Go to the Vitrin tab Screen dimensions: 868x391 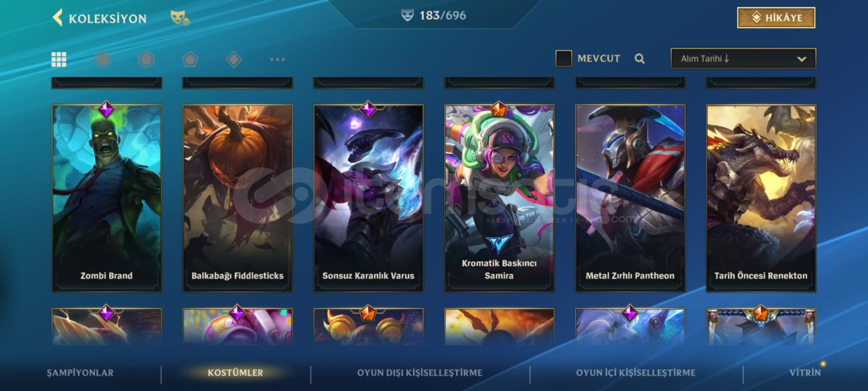pyautogui.click(x=805, y=373)
